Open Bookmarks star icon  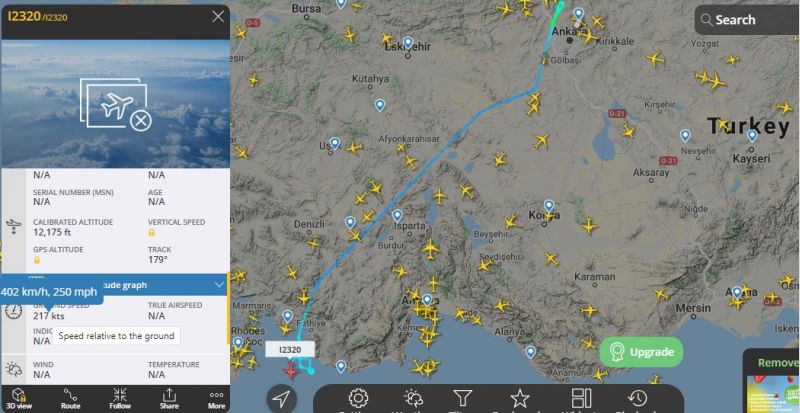point(519,399)
